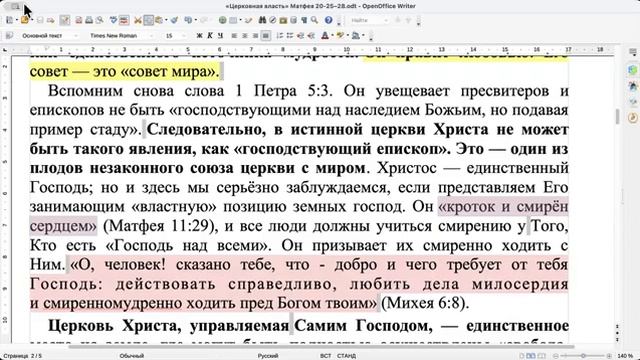Screen dimensions: 640x360
Task: Click the Copy icon
Action: (x=149, y=20)
